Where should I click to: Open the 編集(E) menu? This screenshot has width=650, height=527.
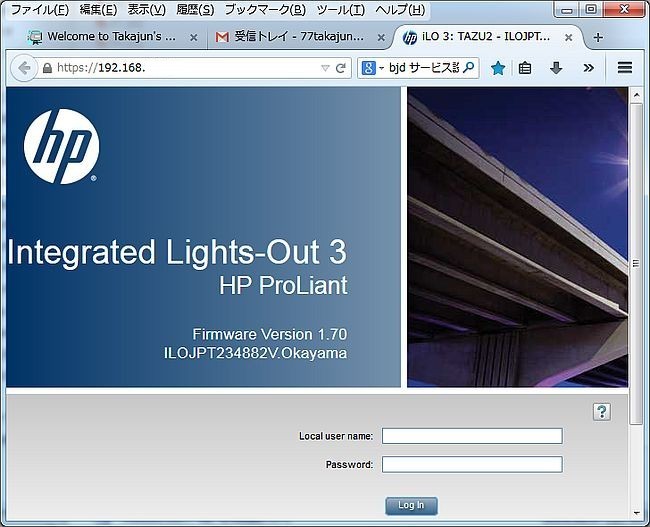[x=98, y=10]
